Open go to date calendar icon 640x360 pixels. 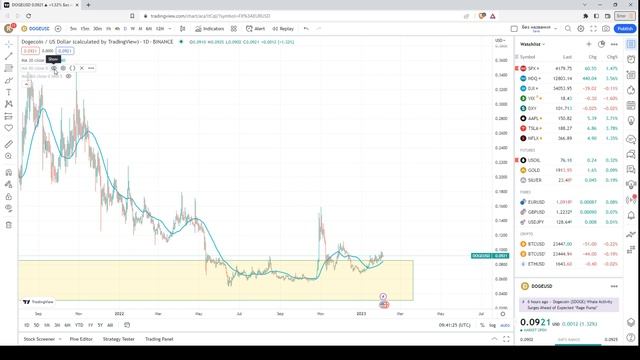pos(127,325)
